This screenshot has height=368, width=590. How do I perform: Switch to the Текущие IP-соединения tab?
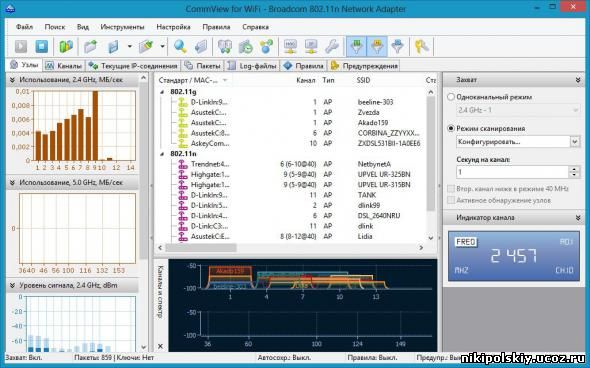pos(133,66)
